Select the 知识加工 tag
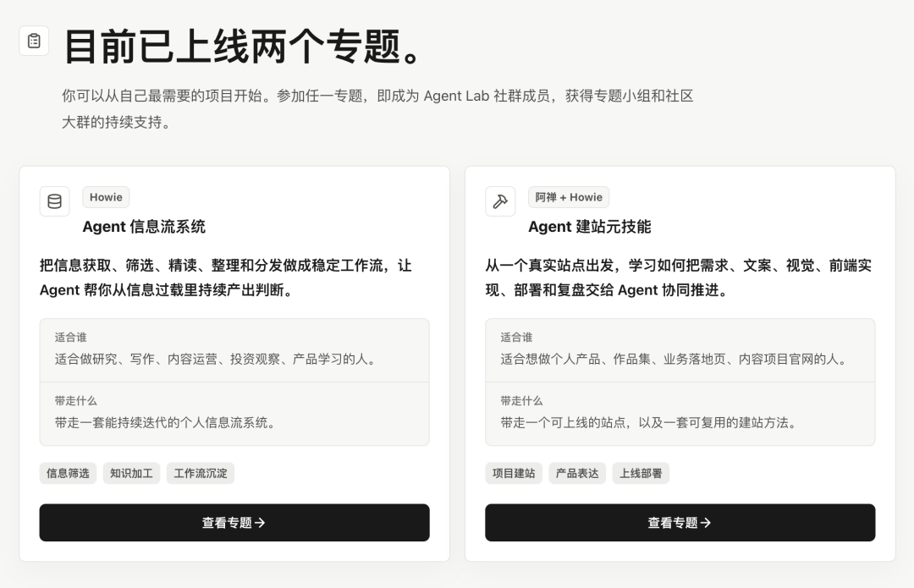The width and height of the screenshot is (914, 588). [132, 473]
